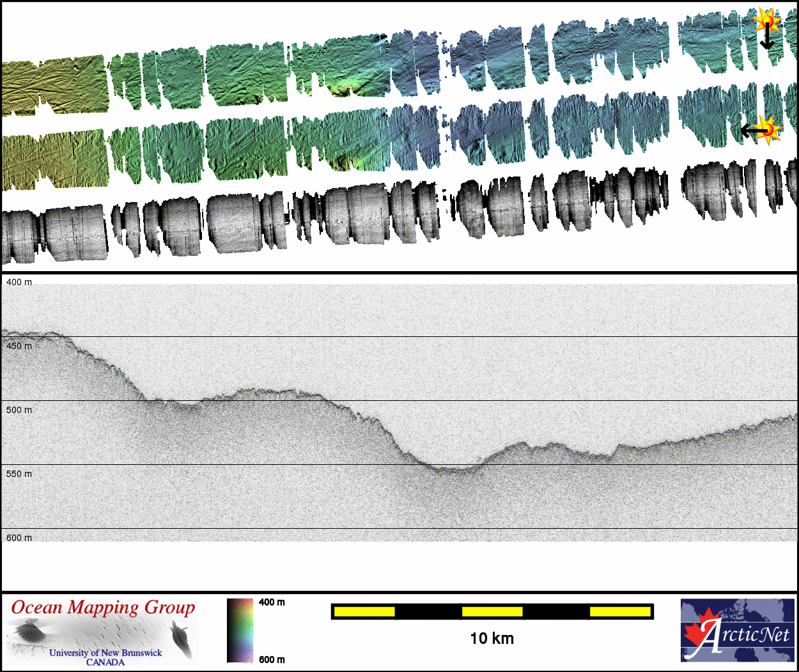The width and height of the screenshot is (799, 672).
Task: Select the 600 m label beside color scale
Action: click(272, 659)
